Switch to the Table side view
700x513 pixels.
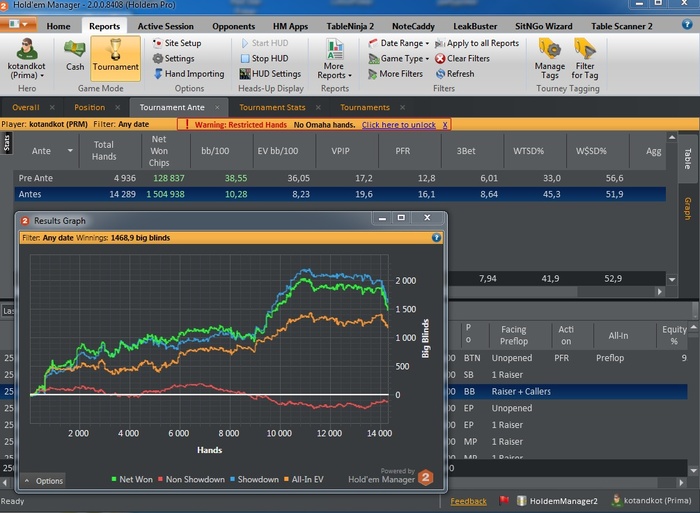pyautogui.click(x=688, y=158)
